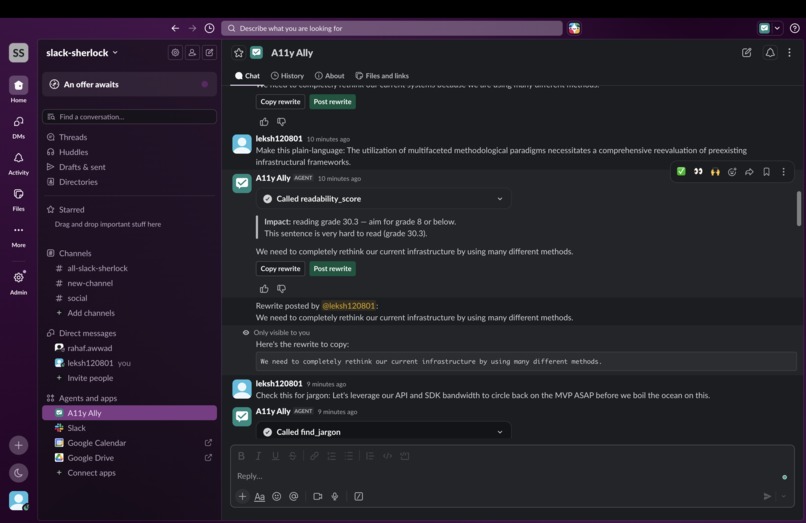Image resolution: width=806 pixels, height=523 pixels.
Task: Select the Chat tab
Action: [247, 76]
